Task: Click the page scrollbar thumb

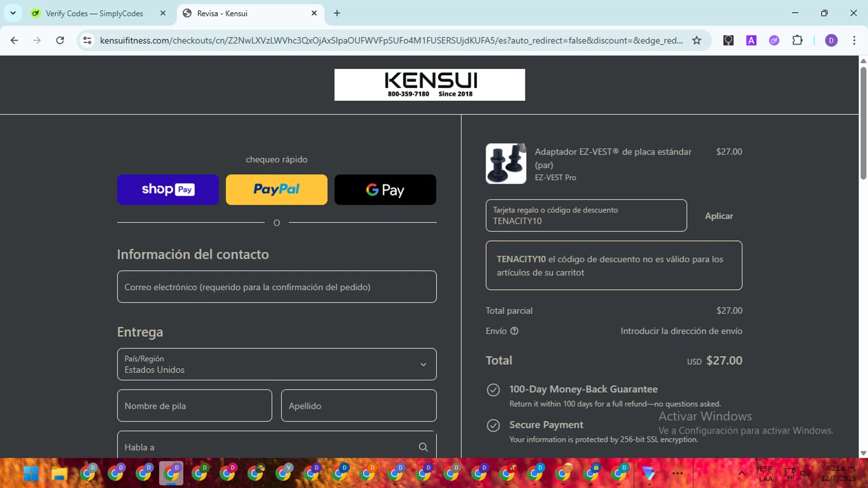Action: point(863,123)
